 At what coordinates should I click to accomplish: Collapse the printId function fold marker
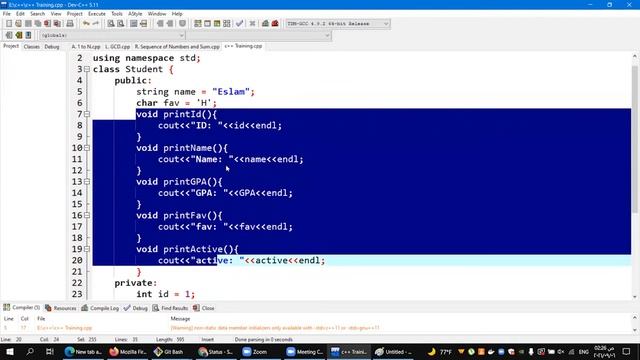point(87,114)
